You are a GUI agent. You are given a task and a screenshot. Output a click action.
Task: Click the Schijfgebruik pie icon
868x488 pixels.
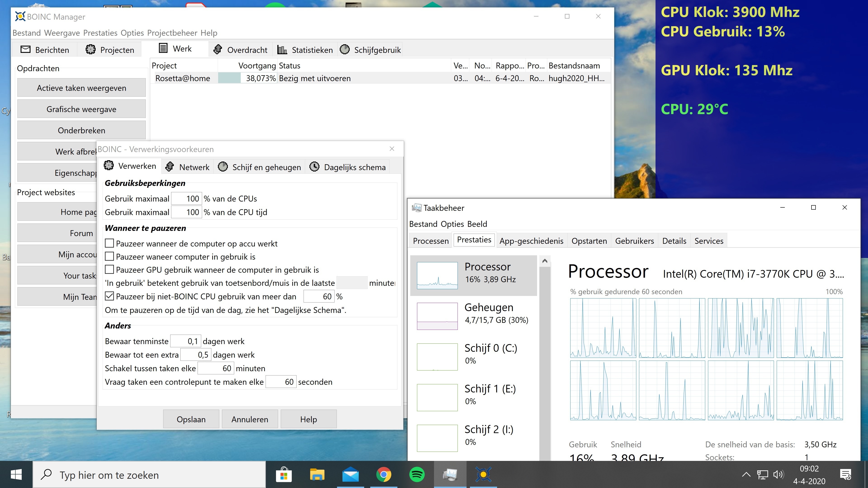[x=344, y=49]
